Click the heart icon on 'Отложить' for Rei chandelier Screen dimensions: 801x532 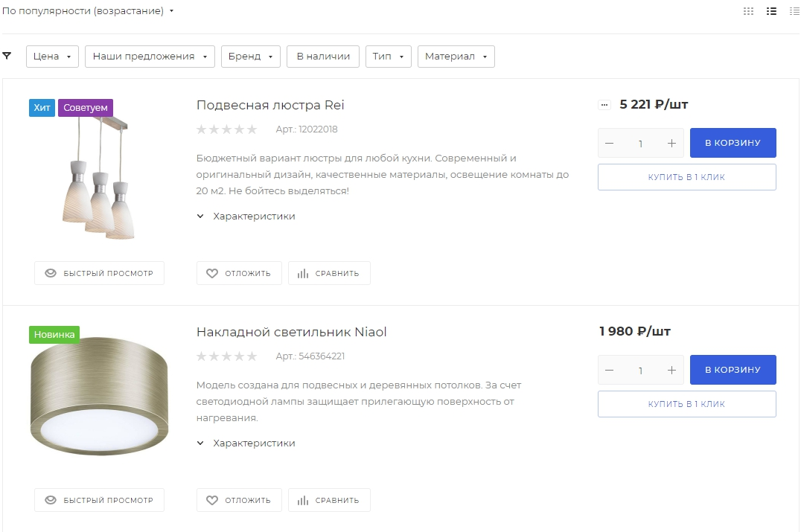point(212,272)
